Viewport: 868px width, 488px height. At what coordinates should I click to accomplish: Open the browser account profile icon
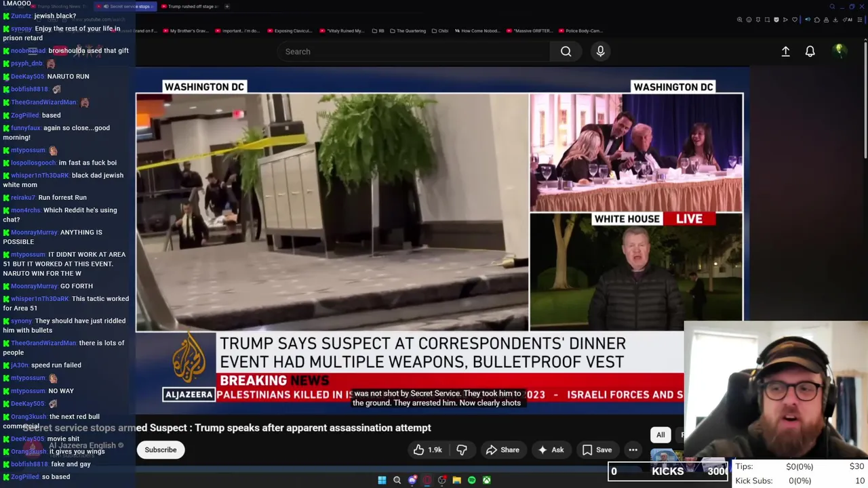pyautogui.click(x=826, y=20)
